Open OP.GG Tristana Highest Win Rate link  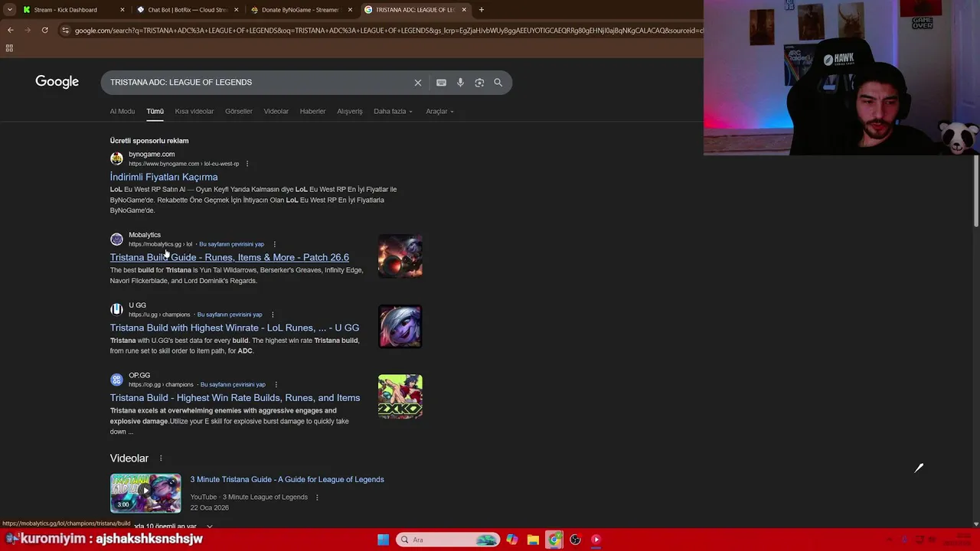pyautogui.click(x=235, y=398)
